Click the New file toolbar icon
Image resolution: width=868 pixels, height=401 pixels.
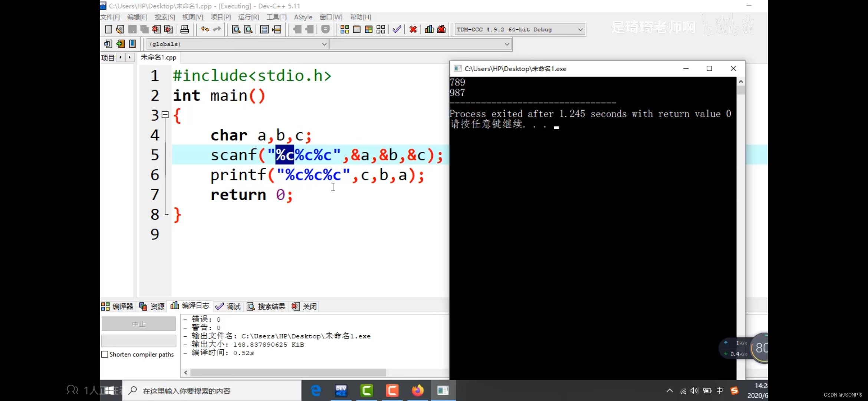108,29
